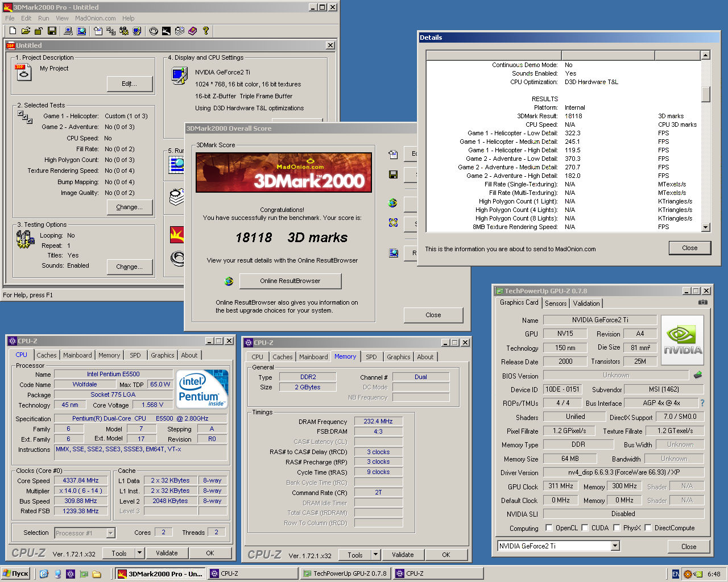Click the Internet Explorer quick launch icon

44,574
